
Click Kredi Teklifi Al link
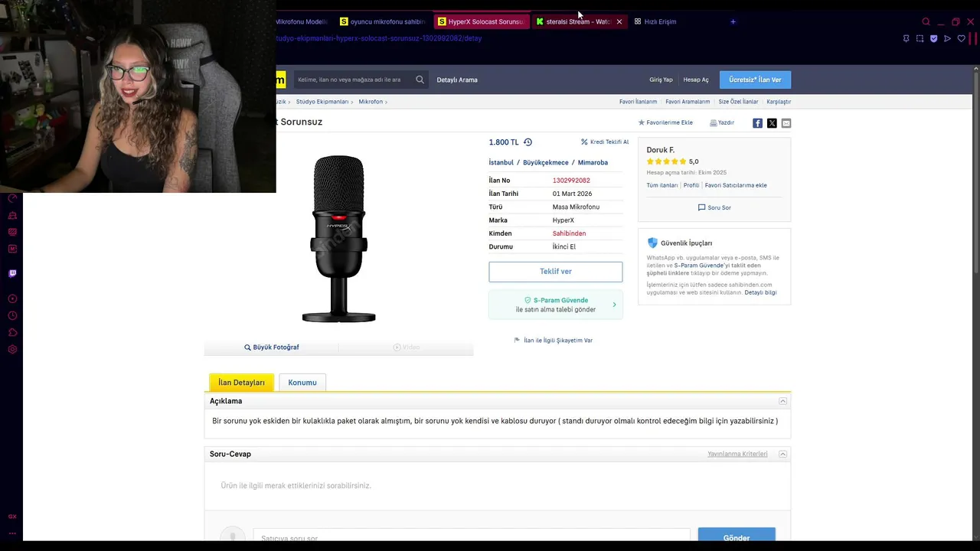(x=605, y=142)
